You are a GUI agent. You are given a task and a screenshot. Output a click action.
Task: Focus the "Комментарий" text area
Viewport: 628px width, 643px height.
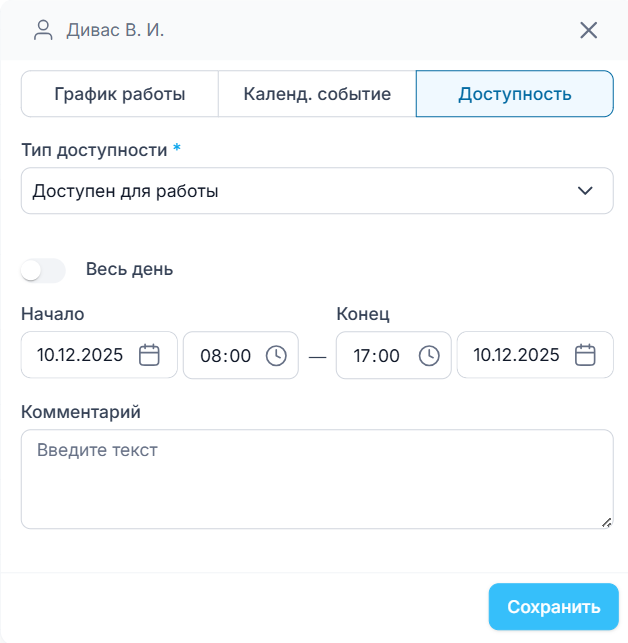pyautogui.click(x=316, y=479)
